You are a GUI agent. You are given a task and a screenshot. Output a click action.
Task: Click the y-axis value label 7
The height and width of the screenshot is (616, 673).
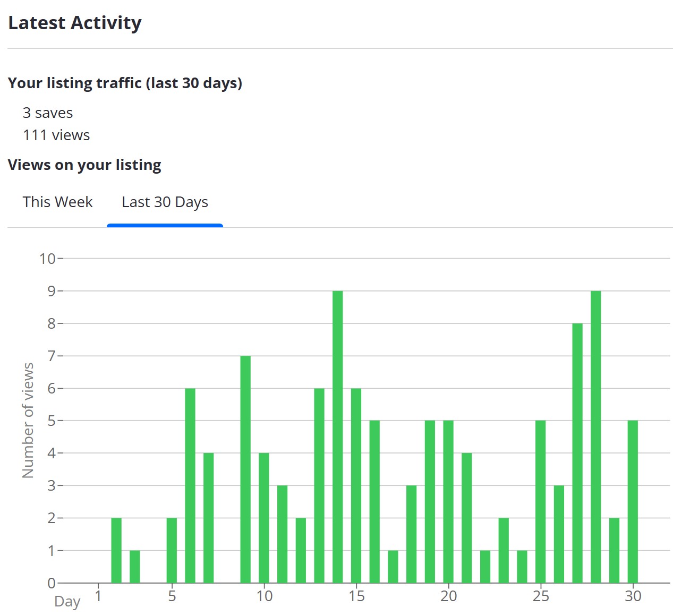[52, 356]
